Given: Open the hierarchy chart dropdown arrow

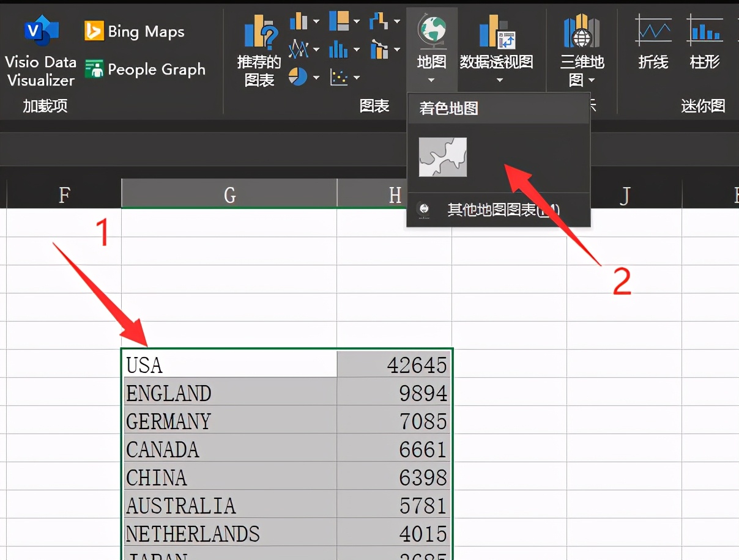Looking at the screenshot, I should tap(358, 21).
